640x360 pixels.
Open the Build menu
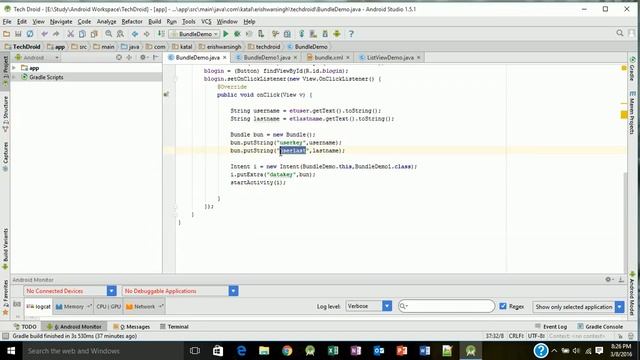tap(155, 22)
